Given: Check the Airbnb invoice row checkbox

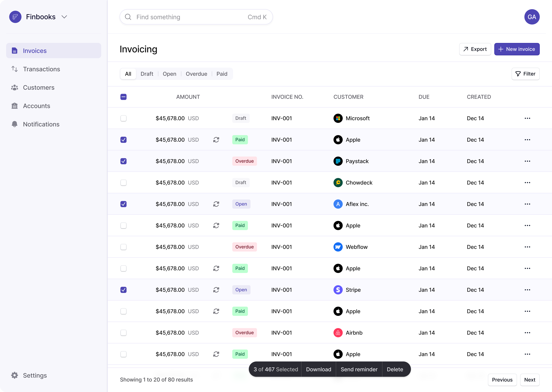Looking at the screenshot, I should pos(123,333).
